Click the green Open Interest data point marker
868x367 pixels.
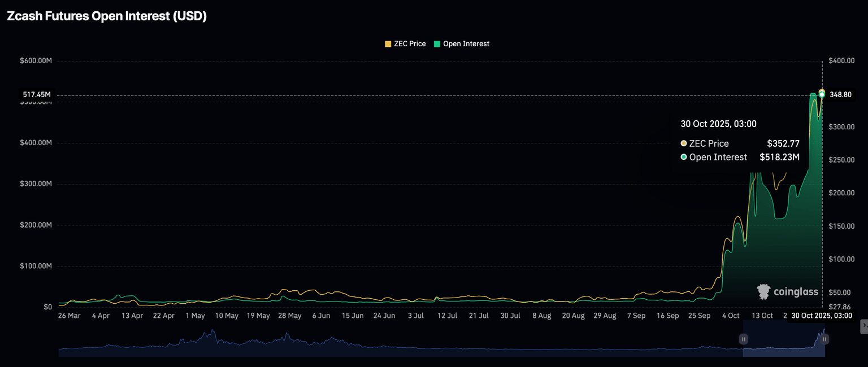pos(822,95)
